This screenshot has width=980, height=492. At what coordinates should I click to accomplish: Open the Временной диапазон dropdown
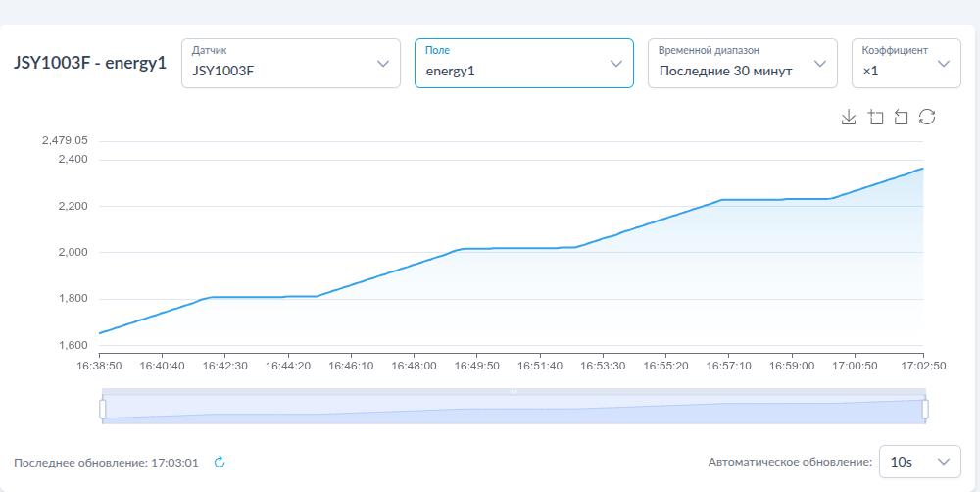pos(742,64)
